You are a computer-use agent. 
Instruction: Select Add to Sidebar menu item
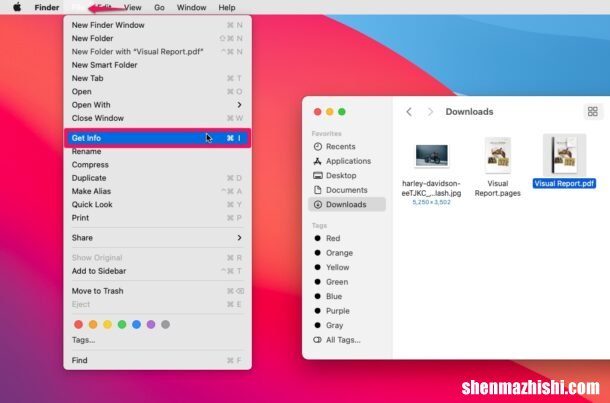pyautogui.click(x=157, y=271)
